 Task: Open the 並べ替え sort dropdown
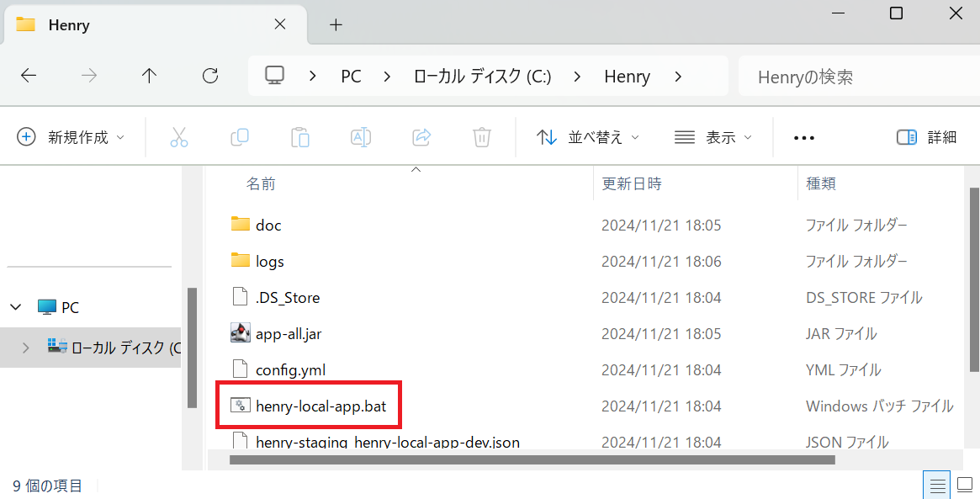(587, 137)
